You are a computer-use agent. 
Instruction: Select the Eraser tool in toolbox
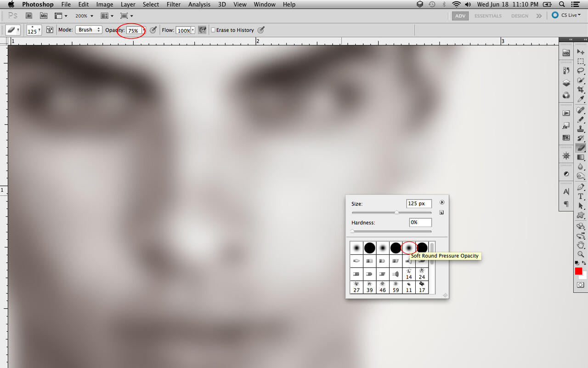point(581,148)
